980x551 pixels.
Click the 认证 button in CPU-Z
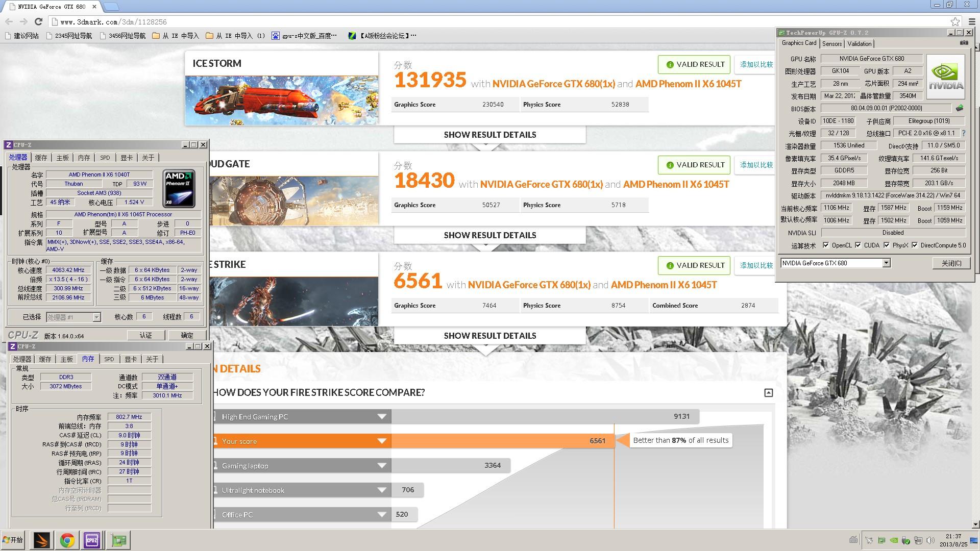[146, 335]
